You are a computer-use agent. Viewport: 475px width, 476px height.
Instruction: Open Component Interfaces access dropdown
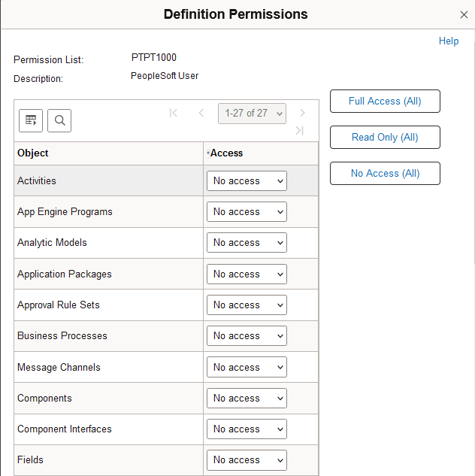click(247, 429)
